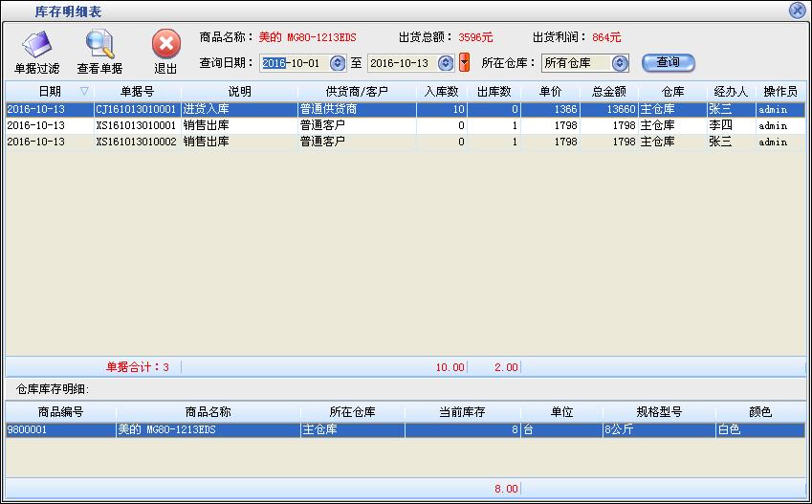Click the 单据号 column header
812x504 pixels.
tap(137, 92)
